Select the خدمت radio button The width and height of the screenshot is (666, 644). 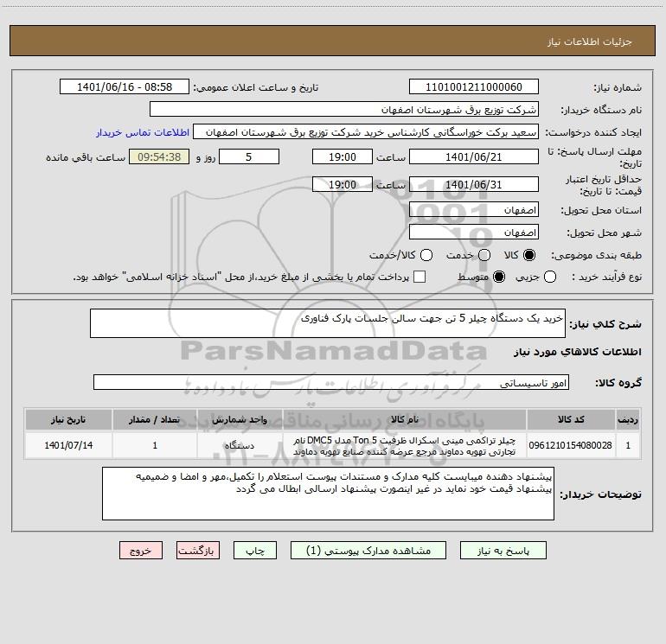click(x=484, y=255)
